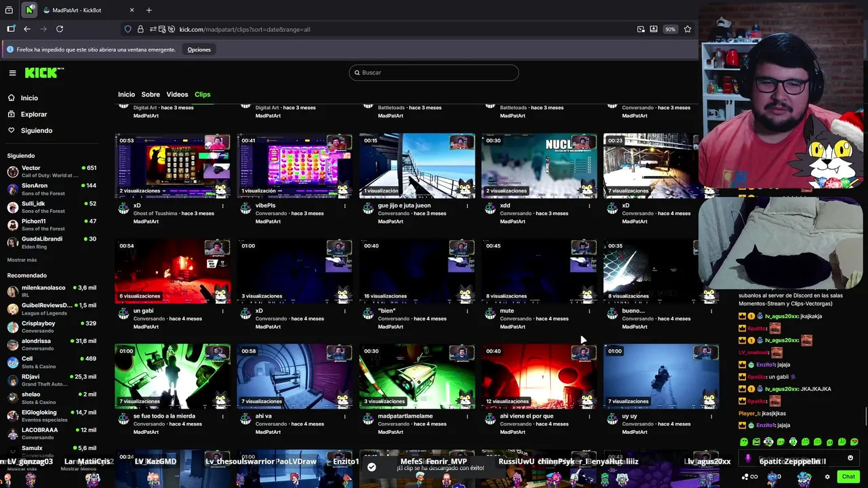Reload the page with the refresh icon
868x488 pixels.
pos(60,29)
